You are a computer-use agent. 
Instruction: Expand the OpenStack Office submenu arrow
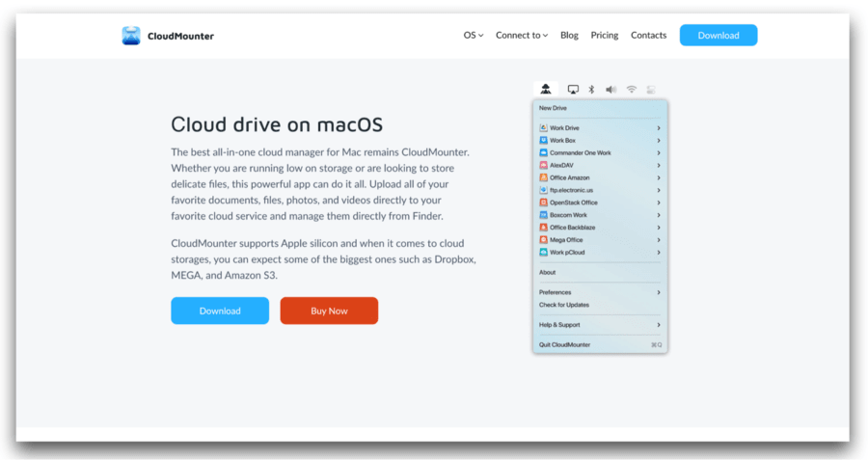659,203
